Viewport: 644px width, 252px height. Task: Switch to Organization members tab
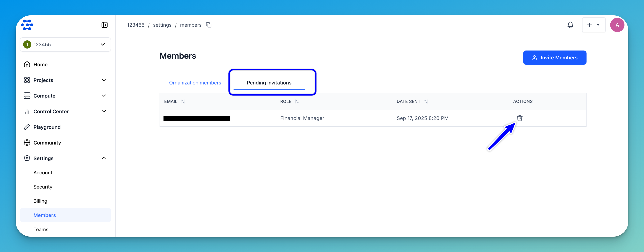(x=195, y=83)
